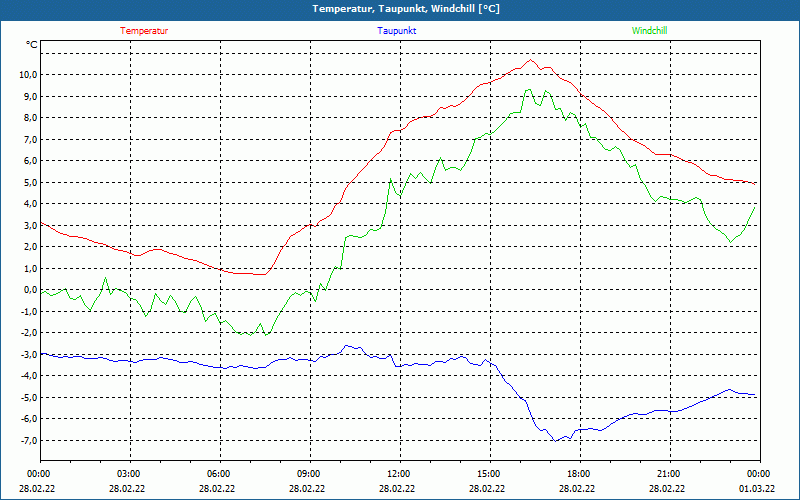The image size is (800, 500).
Task: Click the 10,0 y-axis value
Action: [29, 75]
